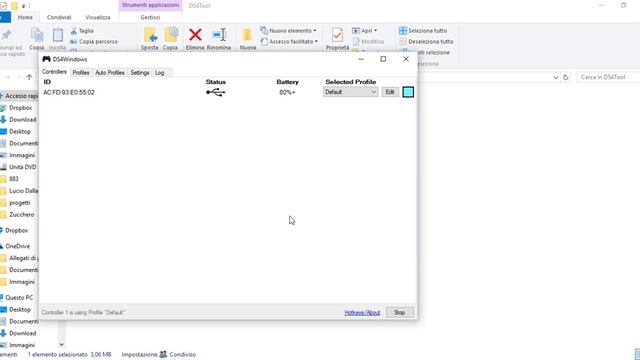Viewport: 640px width, 360px height.
Task: Open the Condividi ribbon tab
Action: 59,18
